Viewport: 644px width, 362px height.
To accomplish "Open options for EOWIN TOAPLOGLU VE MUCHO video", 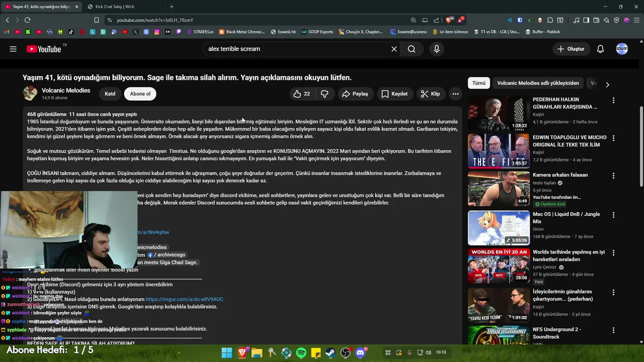I will 613,138.
